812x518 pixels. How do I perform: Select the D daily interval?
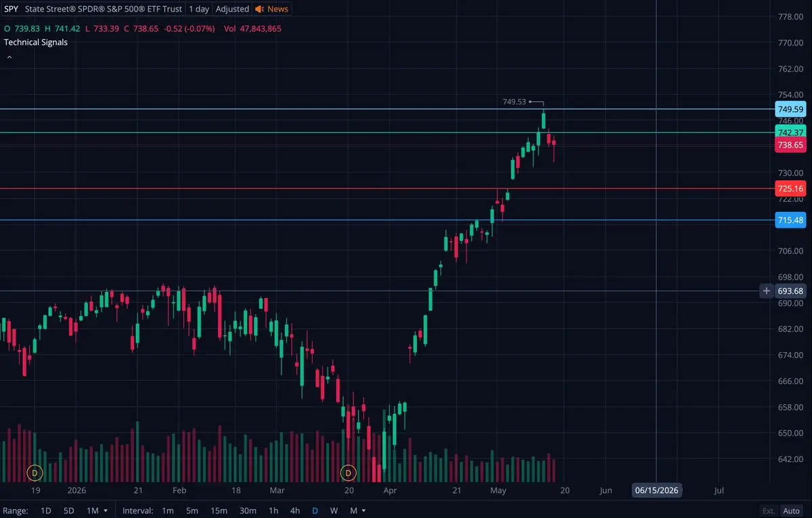tap(315, 511)
